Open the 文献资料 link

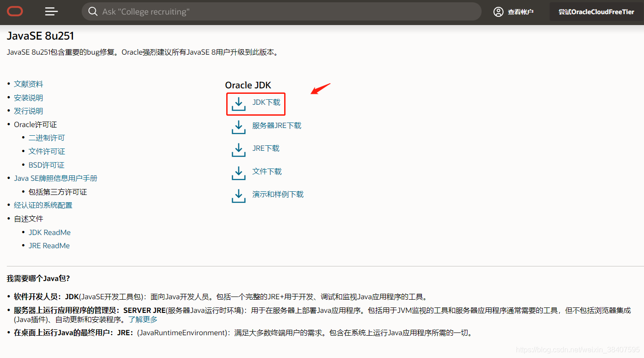29,84
